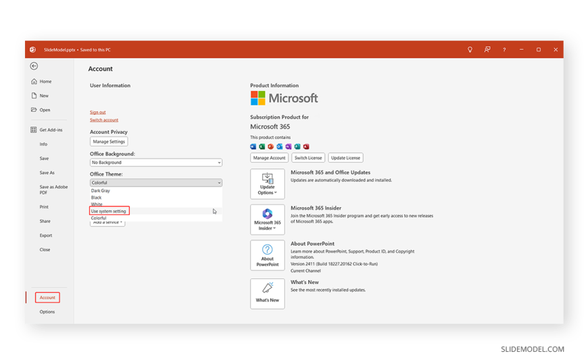Viewport: 588px width, 364px height.
Task: Open the What's New icon button
Action: pyautogui.click(x=267, y=293)
